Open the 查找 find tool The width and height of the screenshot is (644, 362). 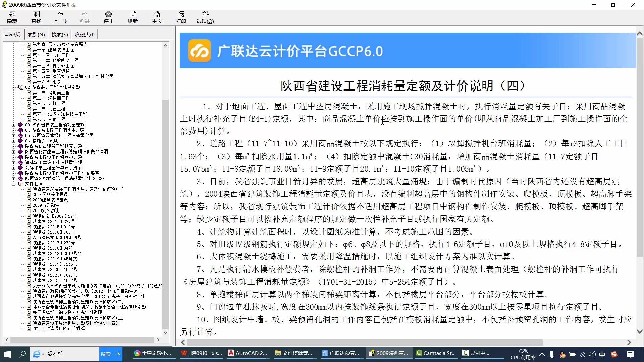36,17
